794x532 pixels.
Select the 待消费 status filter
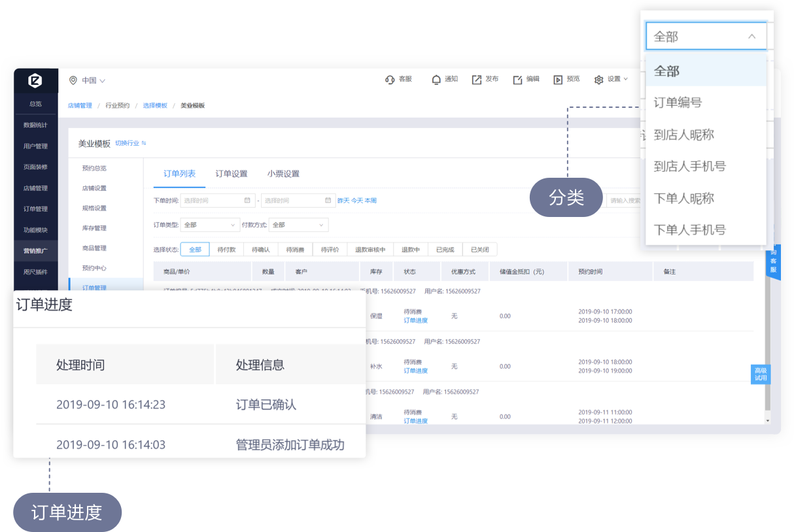click(x=295, y=250)
